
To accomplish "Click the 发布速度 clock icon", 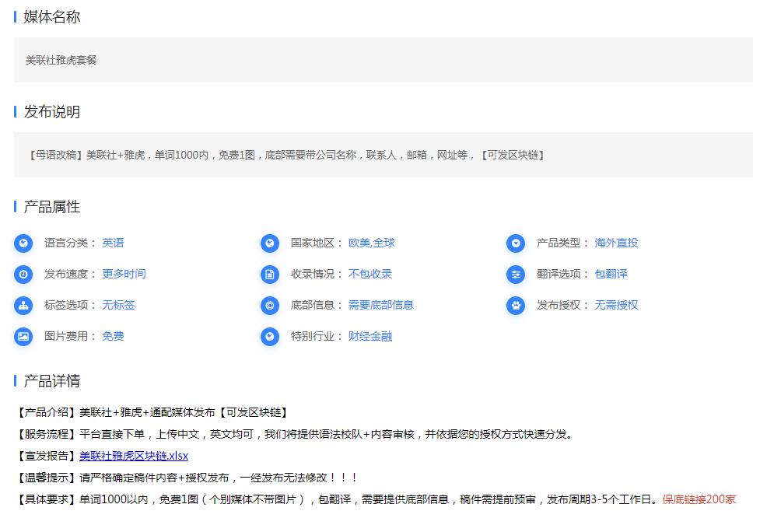I will click(23, 275).
